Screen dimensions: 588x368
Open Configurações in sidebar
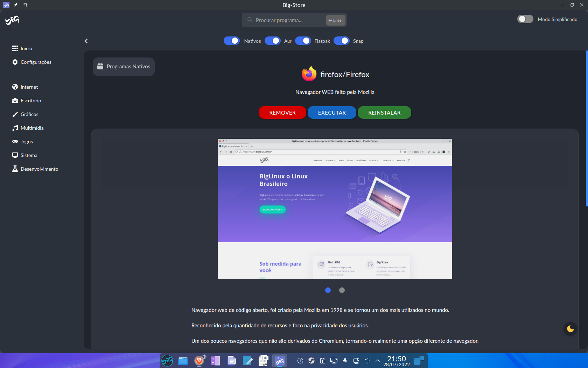click(31, 62)
